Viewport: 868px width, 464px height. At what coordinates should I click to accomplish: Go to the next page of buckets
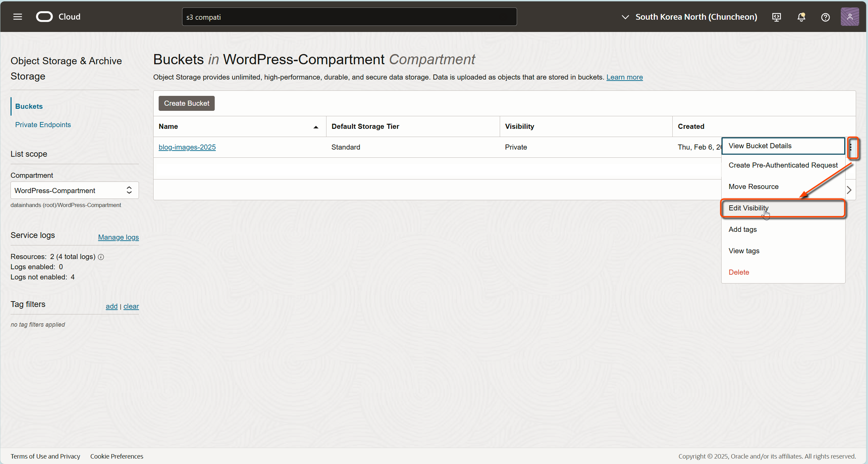coord(849,190)
